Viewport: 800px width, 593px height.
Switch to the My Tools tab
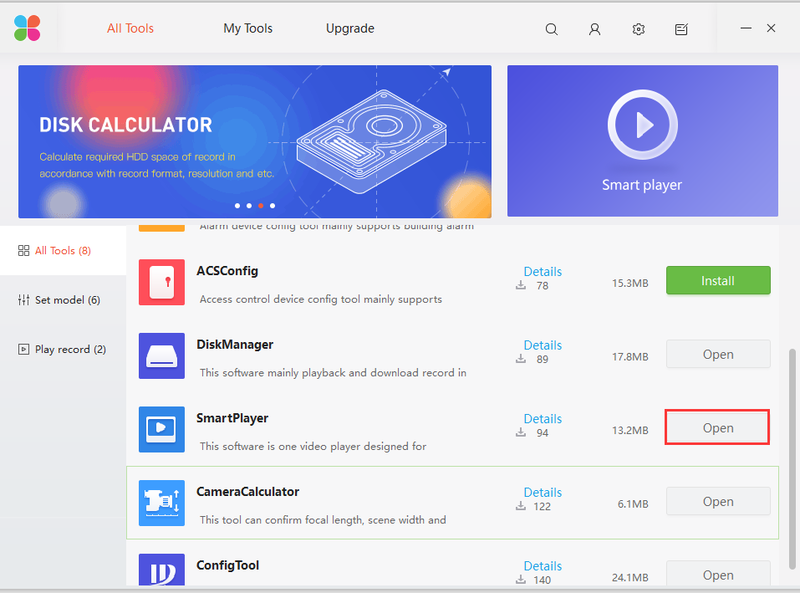[248, 29]
